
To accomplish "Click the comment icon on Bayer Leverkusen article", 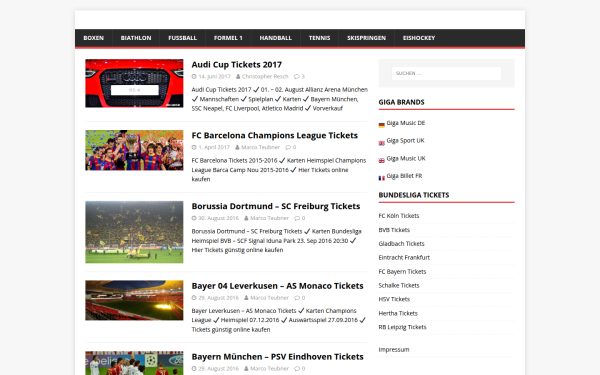I will point(297,298).
